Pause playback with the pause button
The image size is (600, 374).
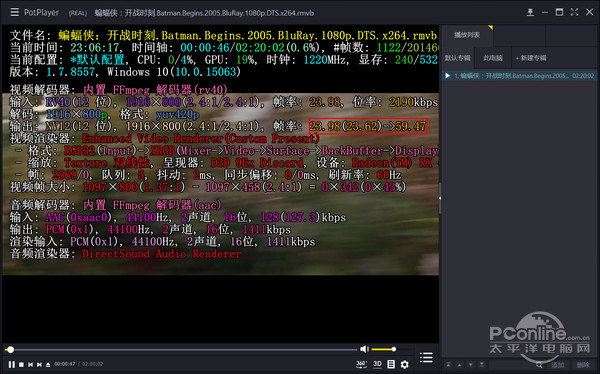pos(12,364)
